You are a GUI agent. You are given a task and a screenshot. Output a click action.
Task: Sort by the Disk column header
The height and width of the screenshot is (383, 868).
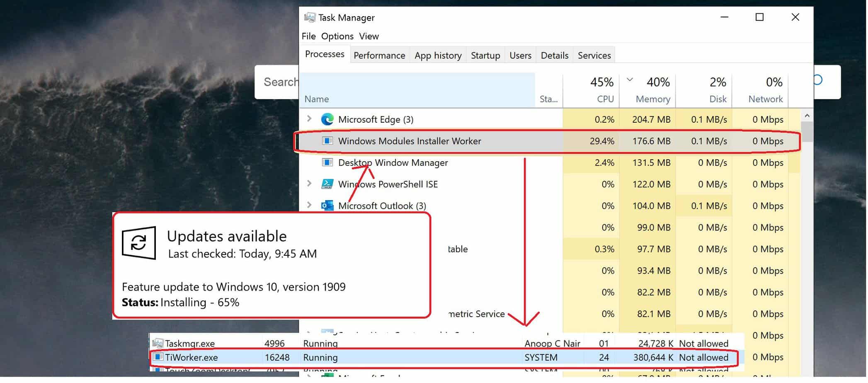(x=704, y=90)
